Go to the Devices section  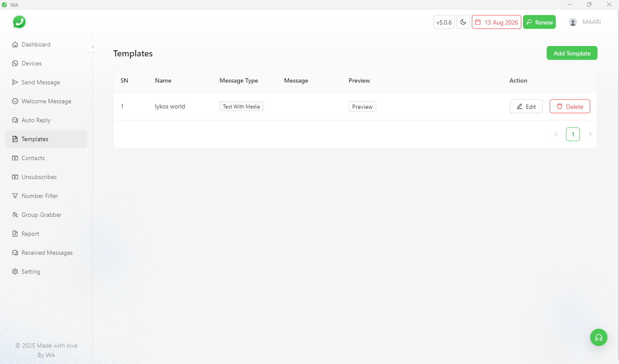pyautogui.click(x=31, y=63)
